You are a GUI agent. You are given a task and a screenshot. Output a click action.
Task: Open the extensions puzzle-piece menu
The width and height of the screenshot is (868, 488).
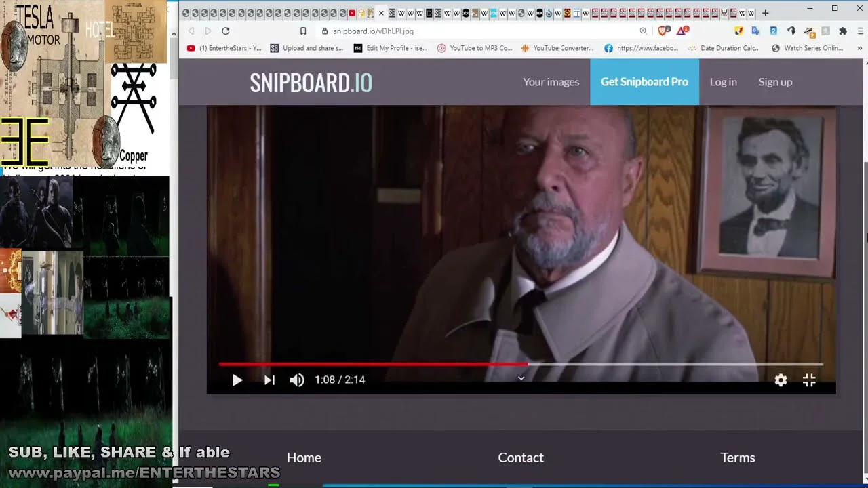[x=843, y=30]
